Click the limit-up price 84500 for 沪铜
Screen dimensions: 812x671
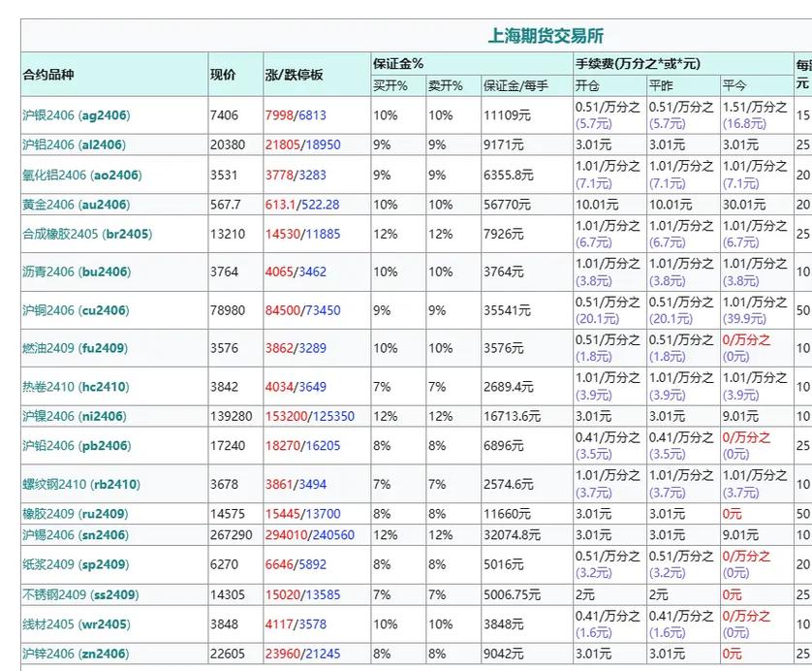point(283,310)
